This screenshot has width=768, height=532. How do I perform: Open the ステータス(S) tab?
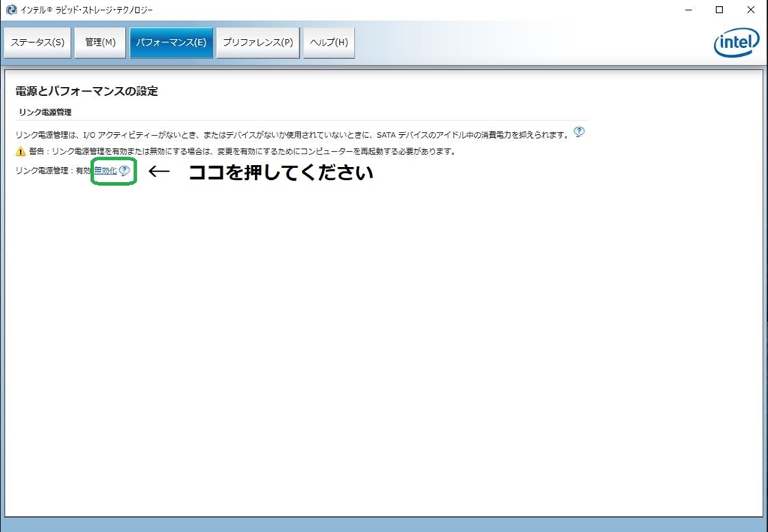[x=37, y=43]
